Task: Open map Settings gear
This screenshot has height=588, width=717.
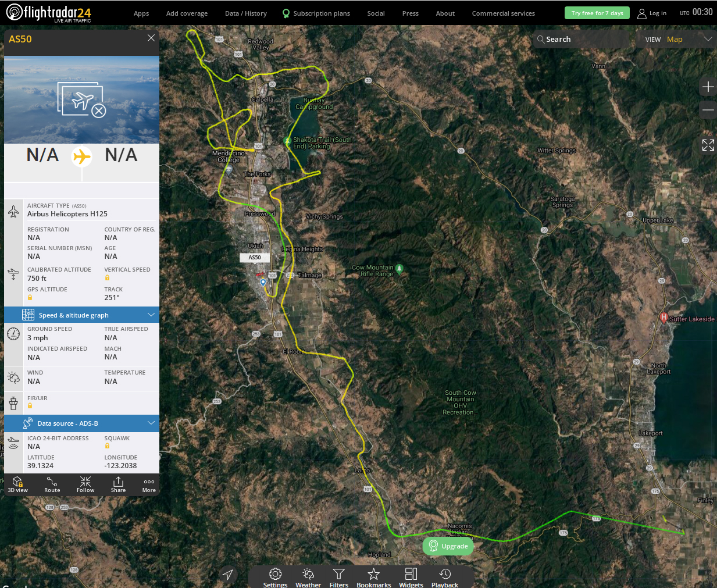Action: (275, 577)
